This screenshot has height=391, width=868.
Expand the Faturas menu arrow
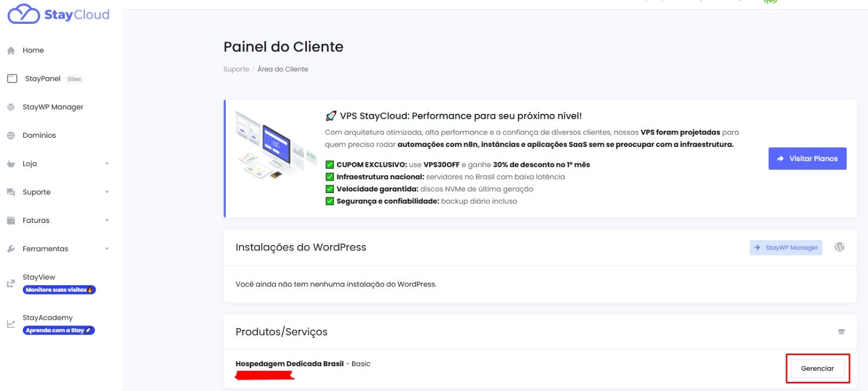(x=107, y=221)
